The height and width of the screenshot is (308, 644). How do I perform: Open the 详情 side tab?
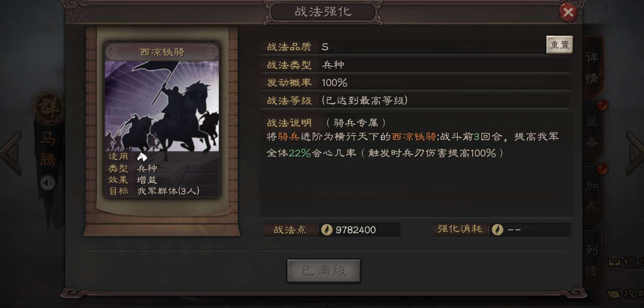pos(592,68)
